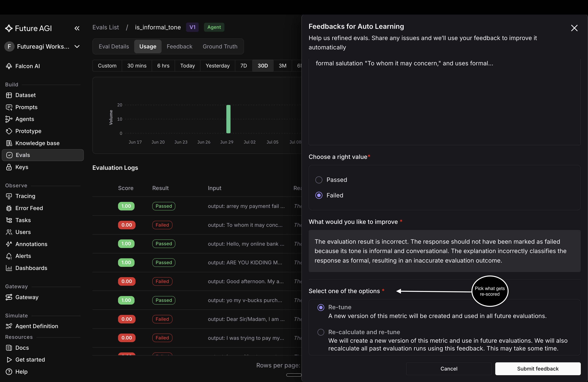
Task: Switch to the Ground Truth tab
Action: (220, 46)
